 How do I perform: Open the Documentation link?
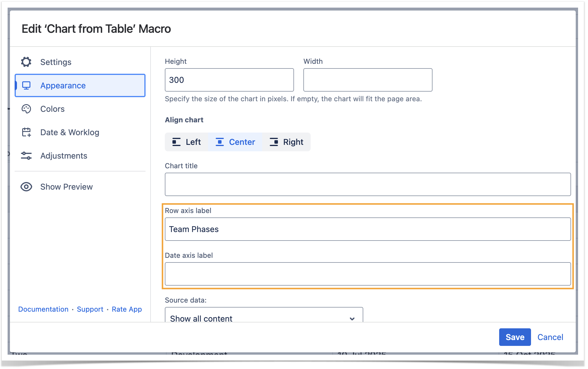(x=43, y=309)
